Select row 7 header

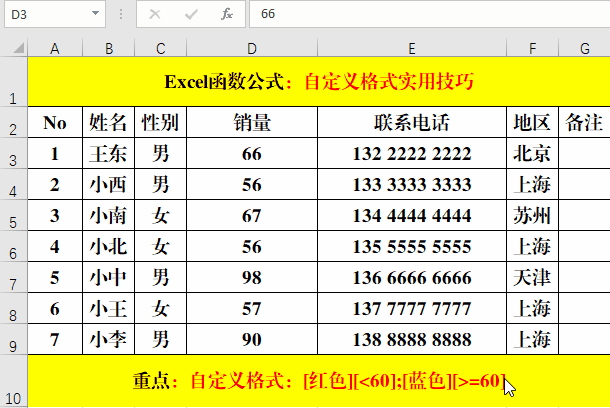pyautogui.click(x=14, y=277)
